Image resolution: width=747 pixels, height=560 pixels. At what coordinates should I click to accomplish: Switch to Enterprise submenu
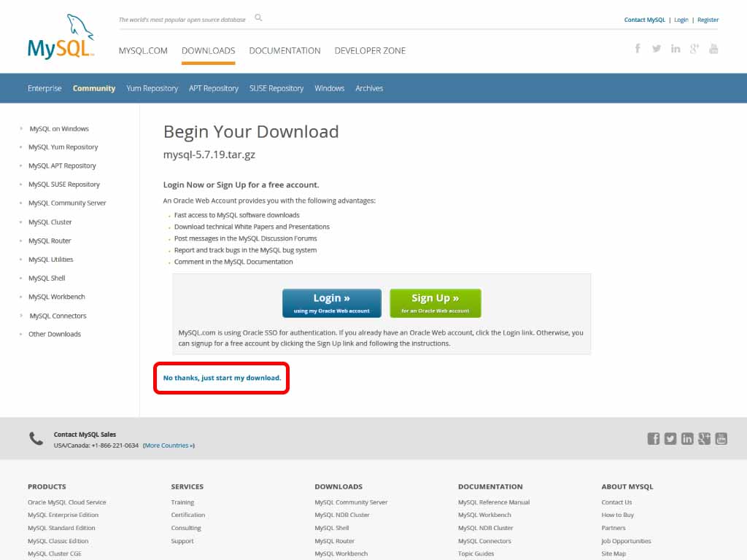(44, 88)
